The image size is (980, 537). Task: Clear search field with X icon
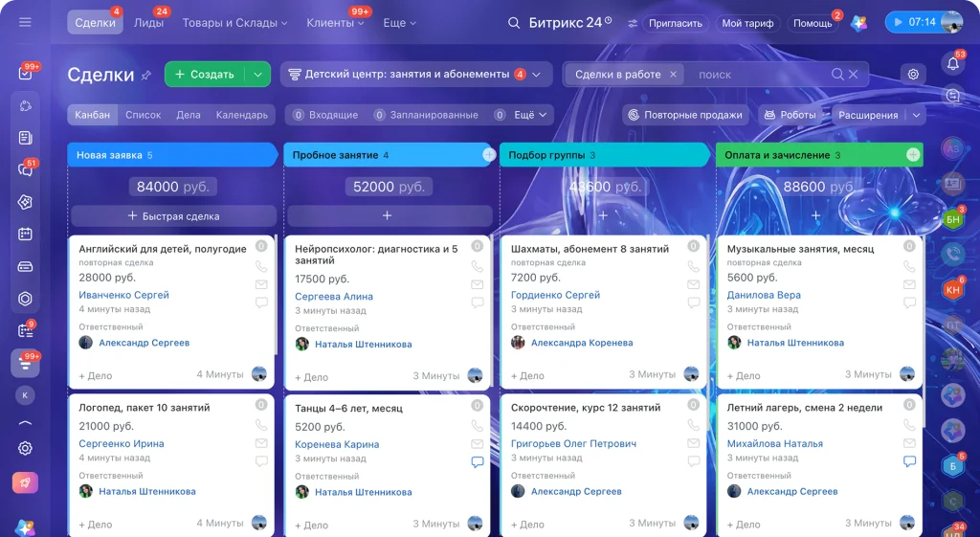pos(853,75)
